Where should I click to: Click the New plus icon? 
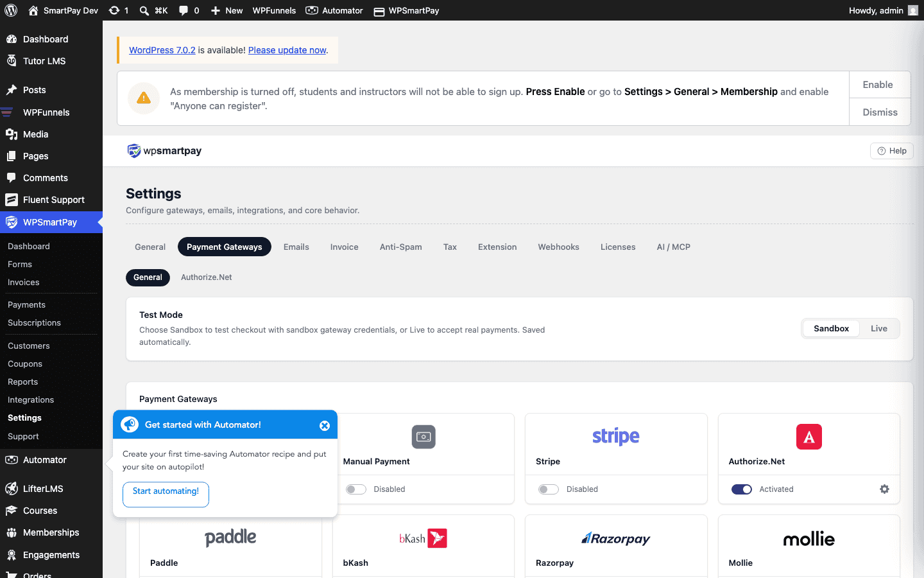pyautogui.click(x=216, y=10)
